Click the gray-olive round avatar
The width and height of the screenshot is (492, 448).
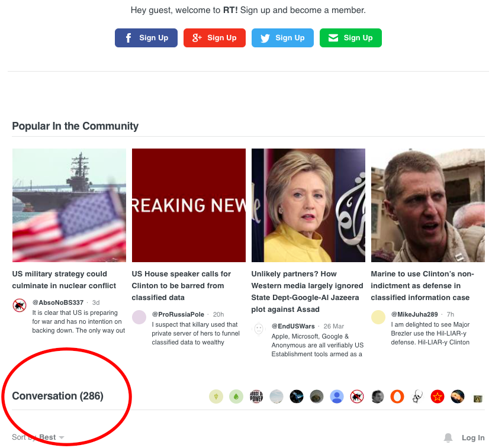[317, 397]
